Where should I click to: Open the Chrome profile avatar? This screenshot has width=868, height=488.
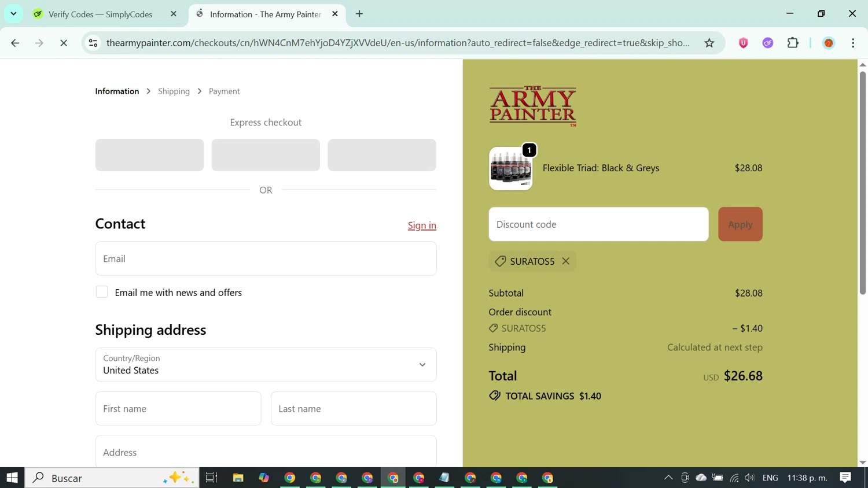pos(829,43)
